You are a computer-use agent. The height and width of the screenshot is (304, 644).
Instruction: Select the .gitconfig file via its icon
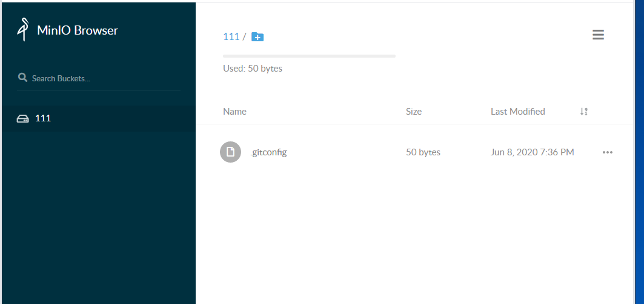coord(230,152)
